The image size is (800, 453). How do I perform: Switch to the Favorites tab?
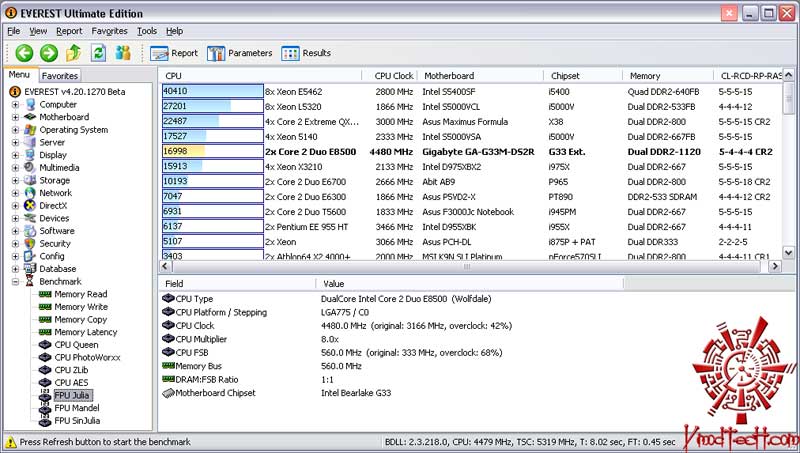click(60, 76)
